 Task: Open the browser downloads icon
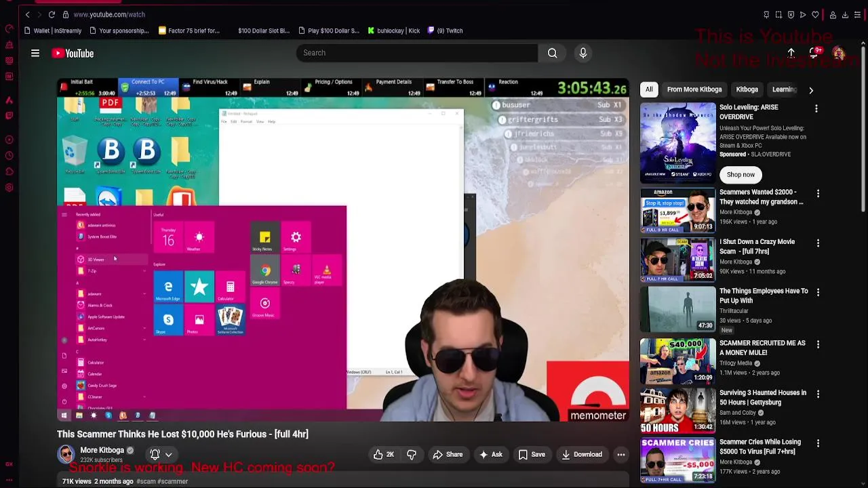point(845,14)
